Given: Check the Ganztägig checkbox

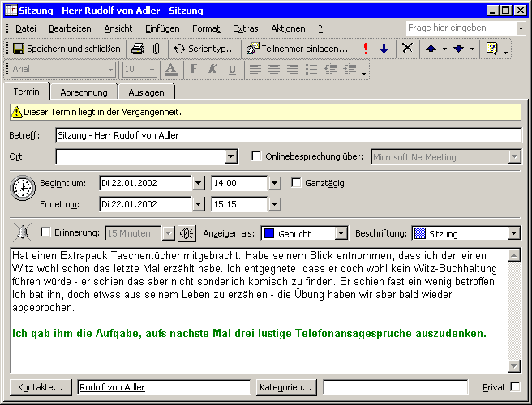Looking at the screenshot, I should pyautogui.click(x=296, y=183).
